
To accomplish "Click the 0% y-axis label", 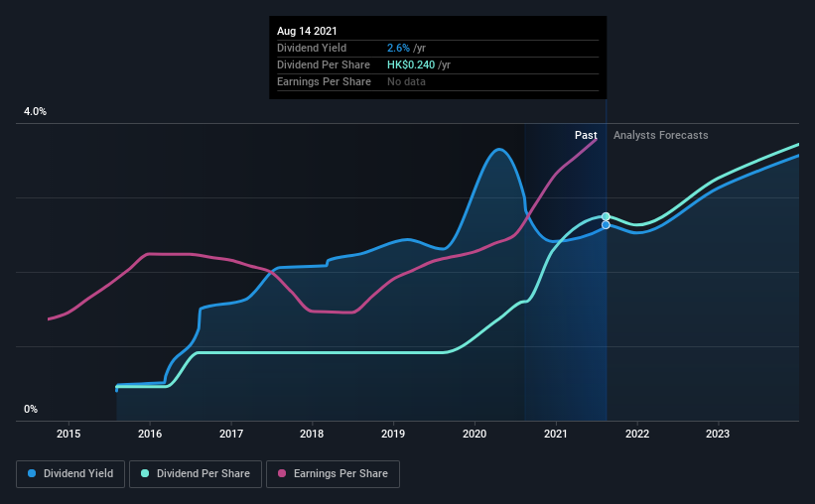I will point(31,410).
